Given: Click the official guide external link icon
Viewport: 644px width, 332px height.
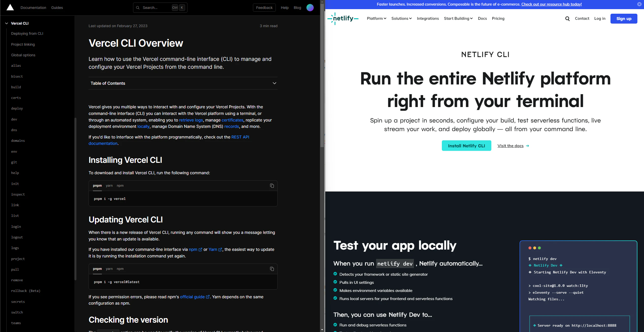Looking at the screenshot, I should click(x=208, y=297).
